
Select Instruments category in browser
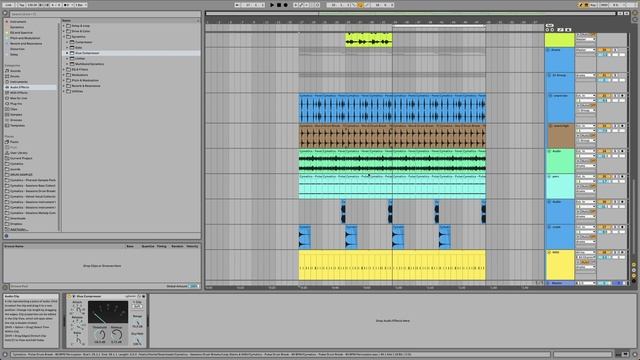19,82
